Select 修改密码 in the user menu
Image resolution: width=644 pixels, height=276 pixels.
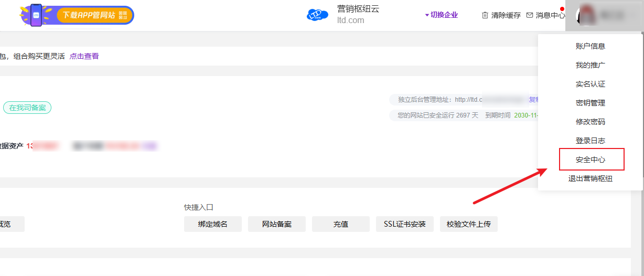(590, 122)
